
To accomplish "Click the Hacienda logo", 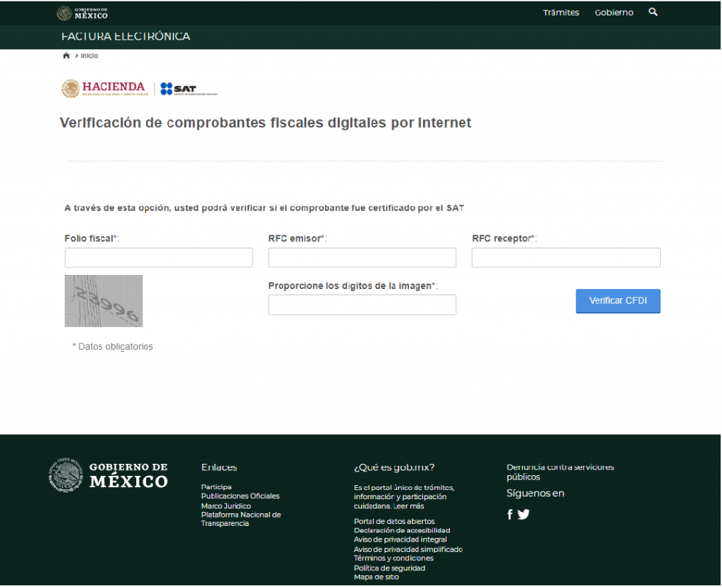I will tap(104, 88).
